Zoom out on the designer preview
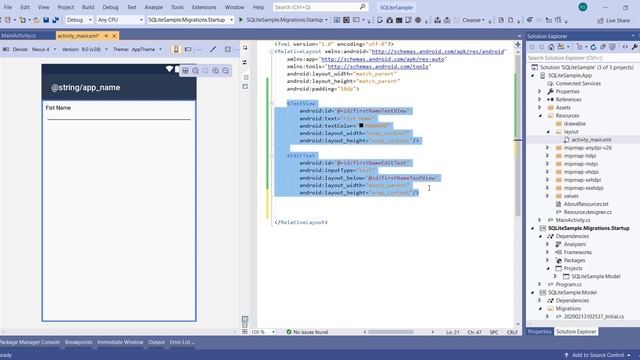The width and height of the screenshot is (640, 360). pos(225,71)
